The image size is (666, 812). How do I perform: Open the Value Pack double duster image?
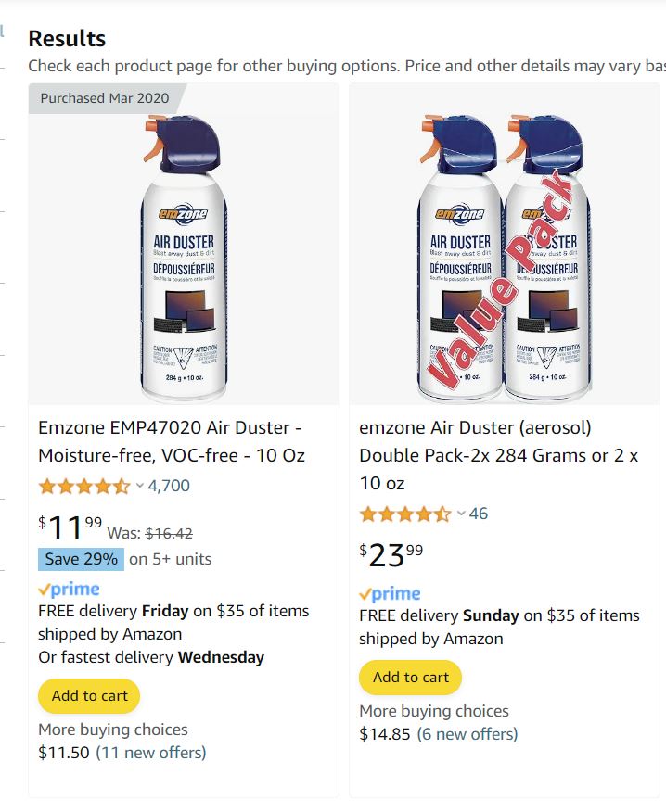(504, 255)
